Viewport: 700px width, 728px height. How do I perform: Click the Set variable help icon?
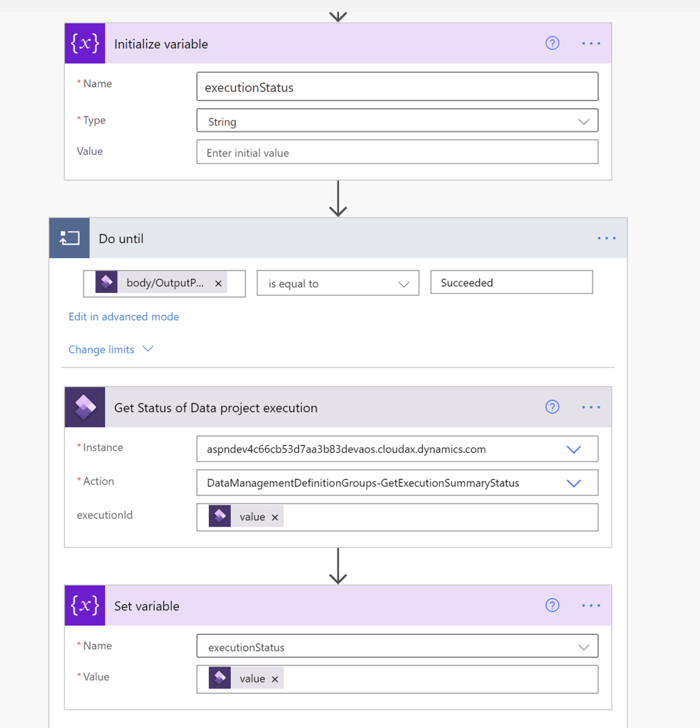point(552,606)
